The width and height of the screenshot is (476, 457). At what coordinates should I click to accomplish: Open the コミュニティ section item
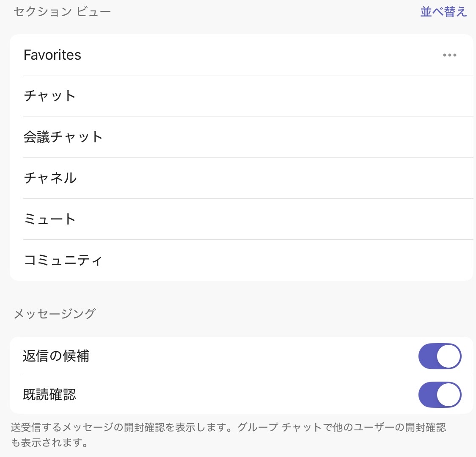(x=242, y=260)
